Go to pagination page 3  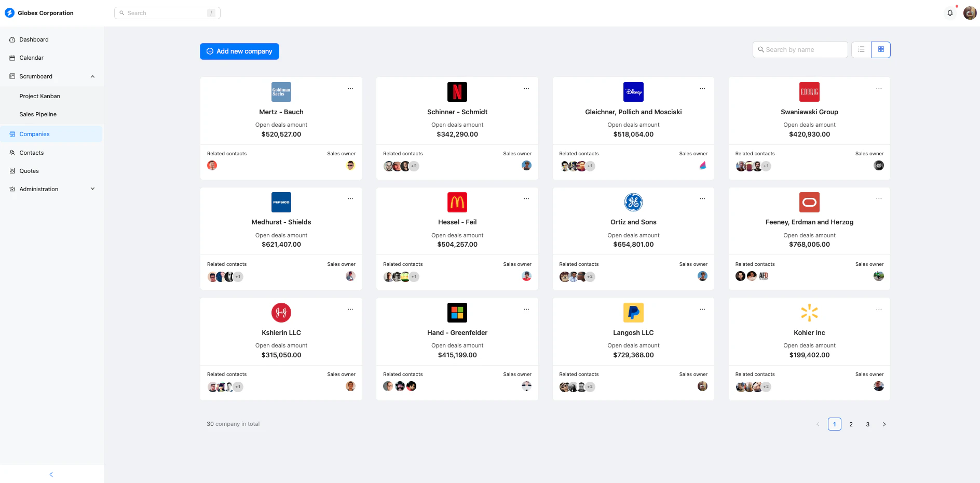coord(867,424)
